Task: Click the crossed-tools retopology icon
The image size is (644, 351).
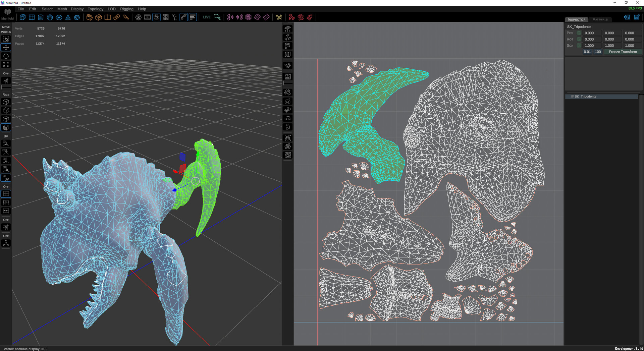Action: click(x=279, y=17)
